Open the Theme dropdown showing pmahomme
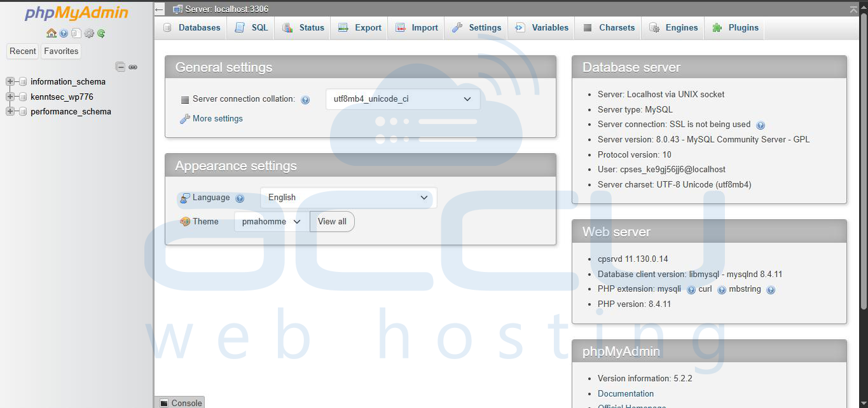868x408 pixels. [272, 222]
